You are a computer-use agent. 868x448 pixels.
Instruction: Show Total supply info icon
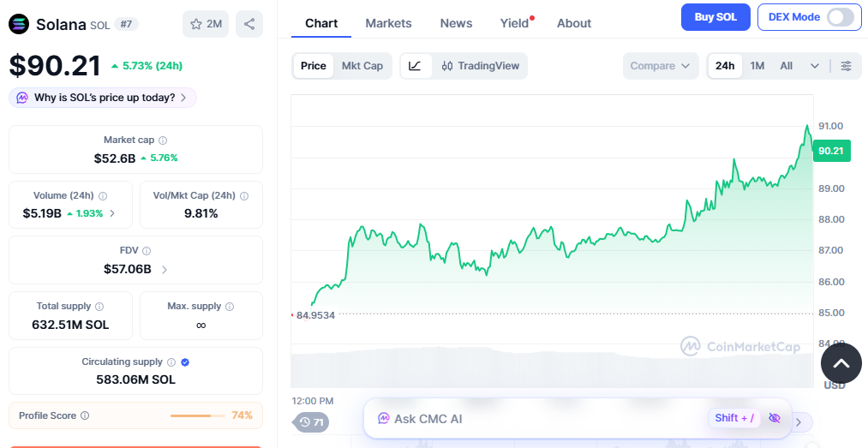pyautogui.click(x=99, y=307)
